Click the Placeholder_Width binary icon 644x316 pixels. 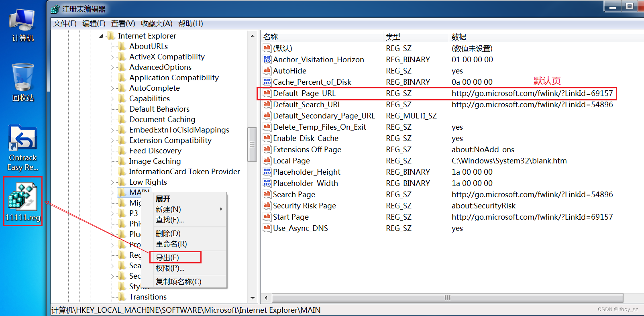(x=267, y=183)
